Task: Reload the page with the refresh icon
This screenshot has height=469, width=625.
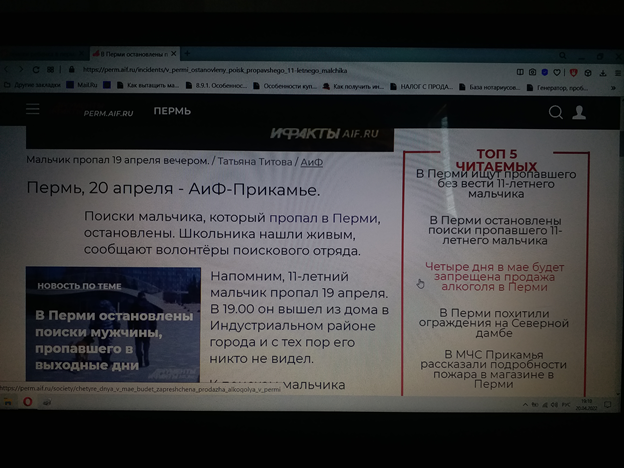Action: click(36, 70)
